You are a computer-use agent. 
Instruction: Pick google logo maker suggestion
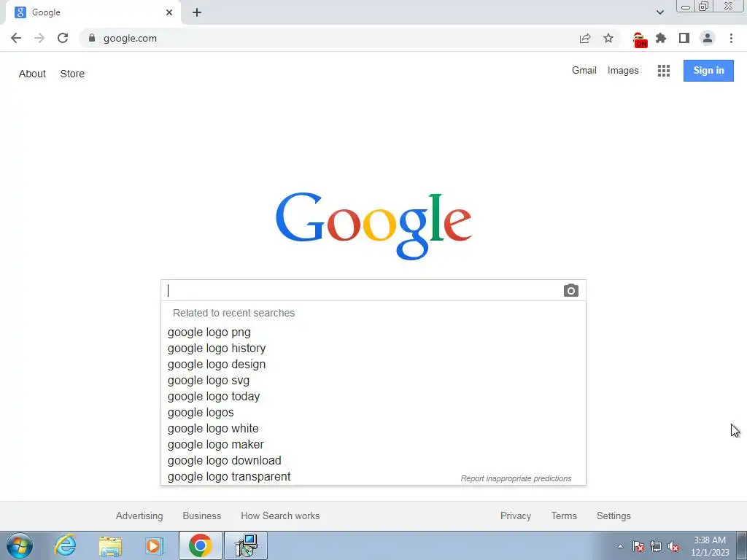(373, 445)
